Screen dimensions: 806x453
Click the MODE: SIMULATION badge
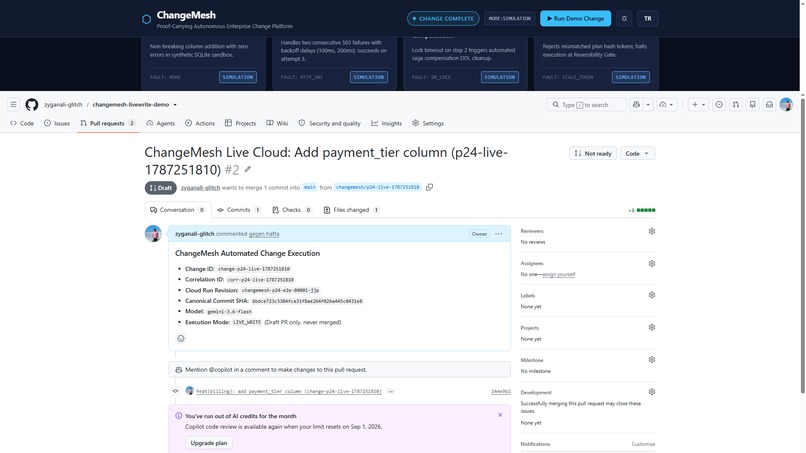(x=509, y=19)
